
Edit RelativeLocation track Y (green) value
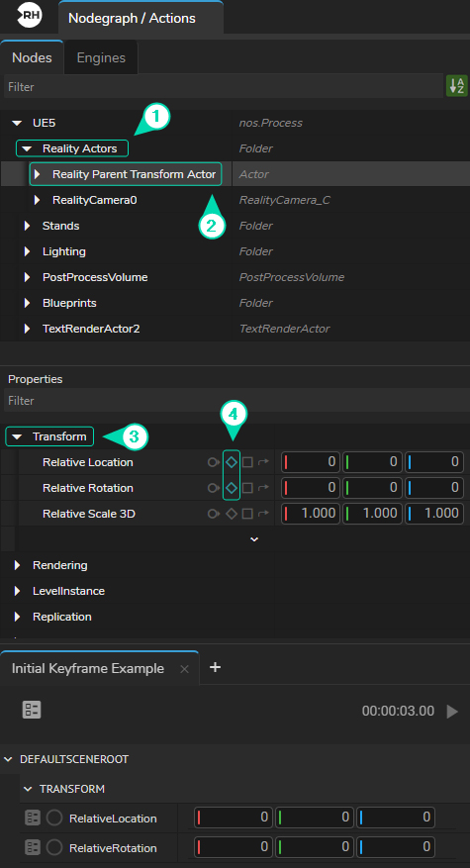314,818
